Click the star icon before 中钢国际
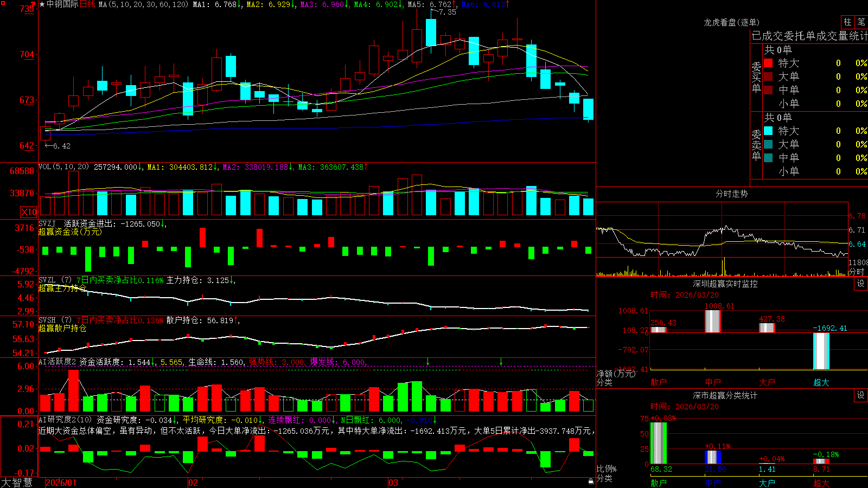The image size is (868, 488). coord(42,4)
